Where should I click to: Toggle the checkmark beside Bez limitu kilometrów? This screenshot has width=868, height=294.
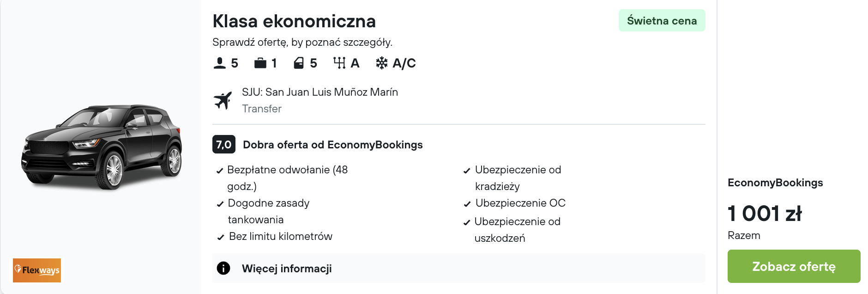point(220,237)
